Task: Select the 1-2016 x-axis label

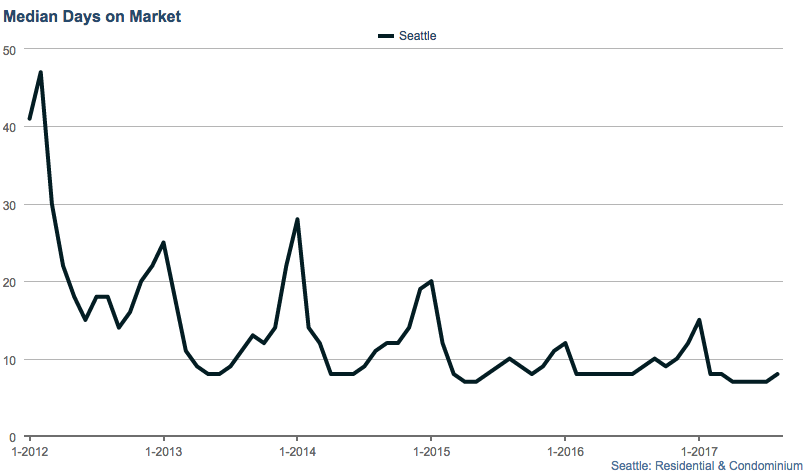Action: (x=565, y=450)
